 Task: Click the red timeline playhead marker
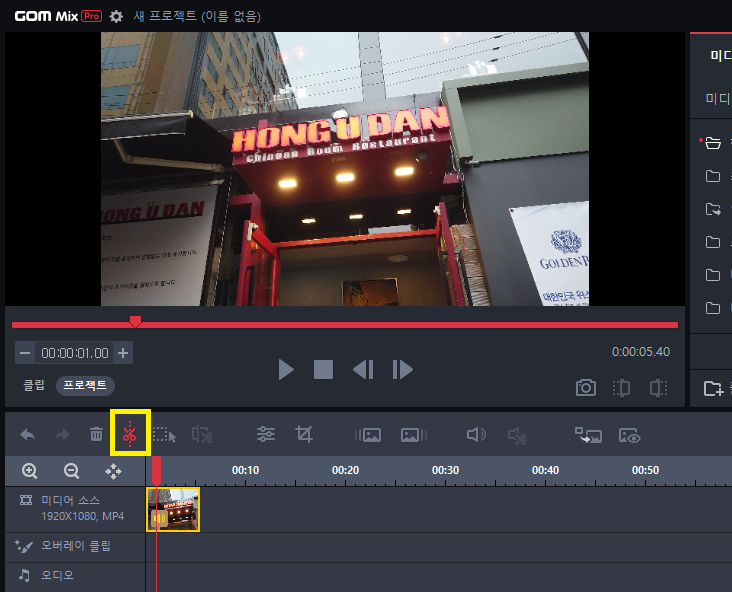(156, 471)
